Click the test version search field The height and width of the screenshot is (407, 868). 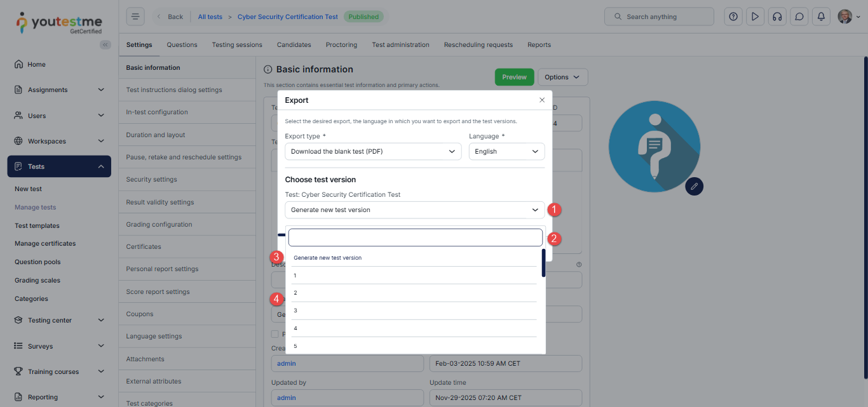point(415,237)
